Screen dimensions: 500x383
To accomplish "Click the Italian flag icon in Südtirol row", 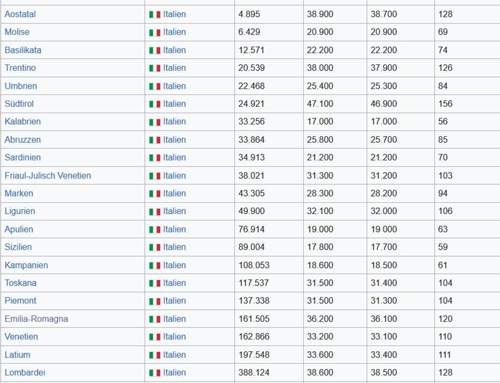I will (x=155, y=104).
